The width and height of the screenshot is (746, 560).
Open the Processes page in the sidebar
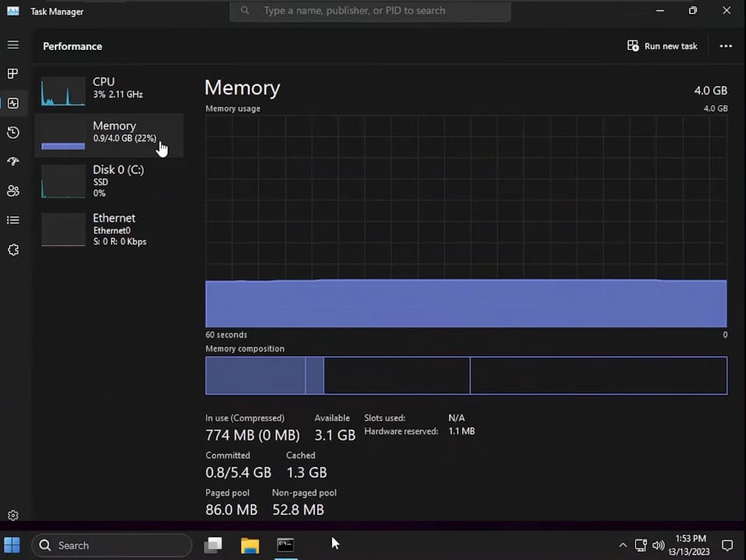[x=12, y=73]
